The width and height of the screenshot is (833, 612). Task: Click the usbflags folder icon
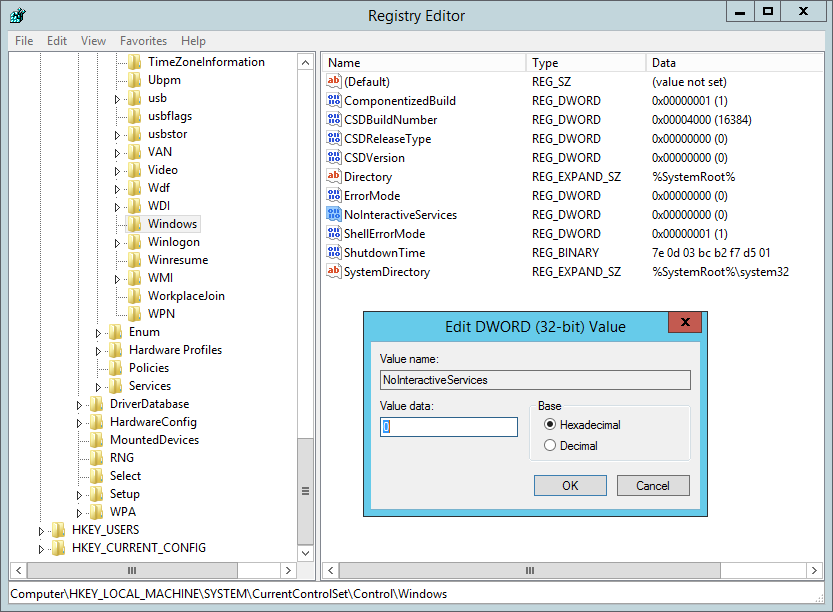pos(135,116)
